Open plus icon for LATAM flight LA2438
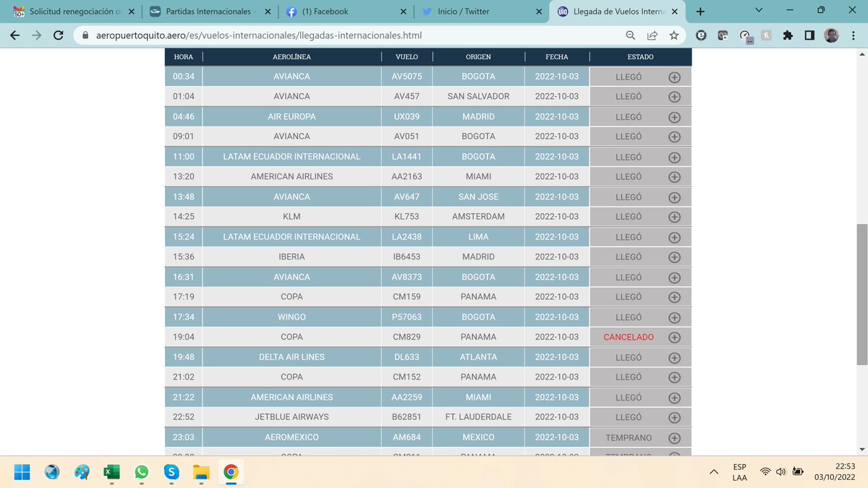This screenshot has height=488, width=868. tap(674, 238)
